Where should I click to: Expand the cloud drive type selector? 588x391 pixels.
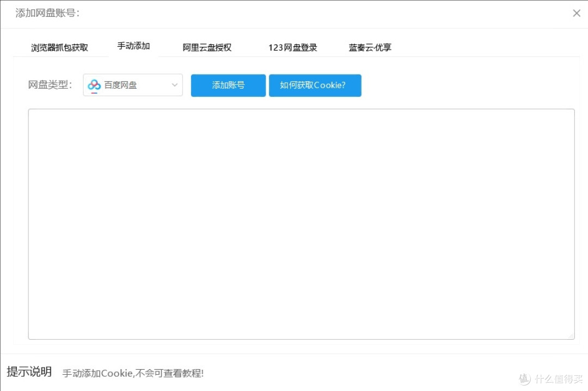132,85
